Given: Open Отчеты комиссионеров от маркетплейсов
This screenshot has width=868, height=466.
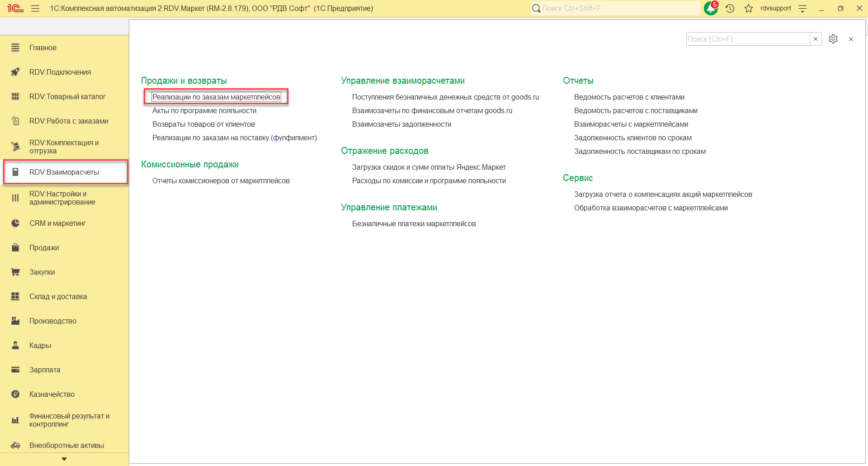Looking at the screenshot, I should [x=221, y=181].
